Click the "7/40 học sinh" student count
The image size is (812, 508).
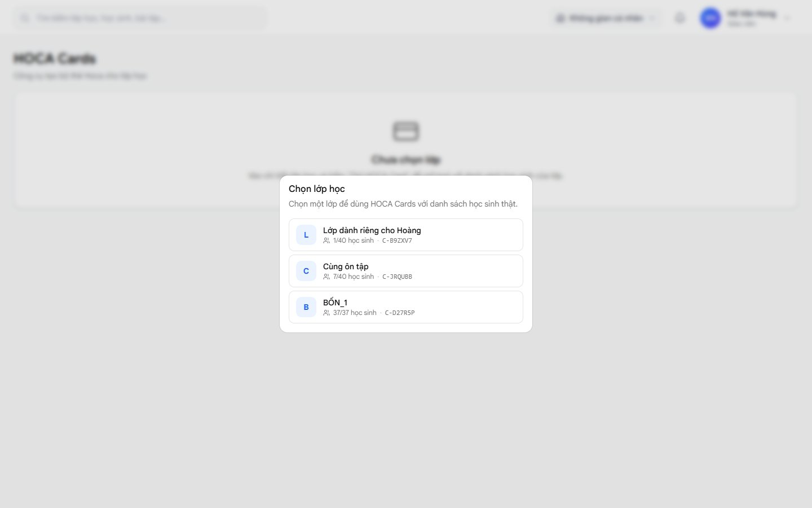point(354,277)
